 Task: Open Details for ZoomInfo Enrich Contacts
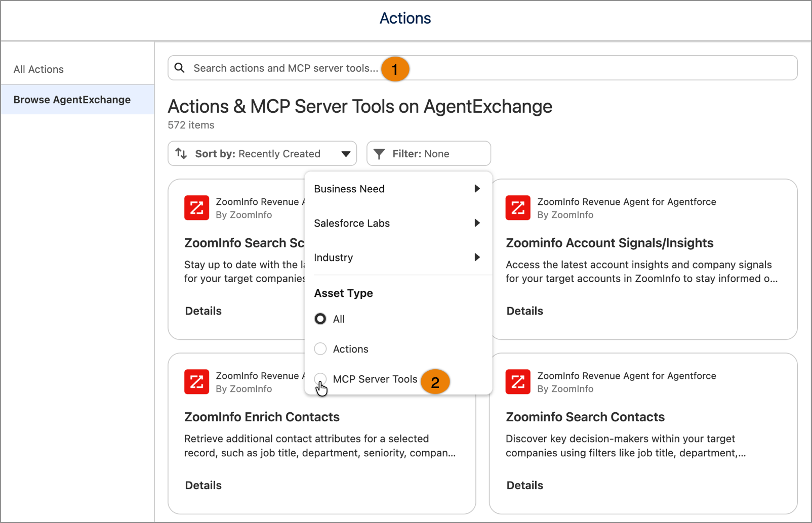tap(204, 486)
